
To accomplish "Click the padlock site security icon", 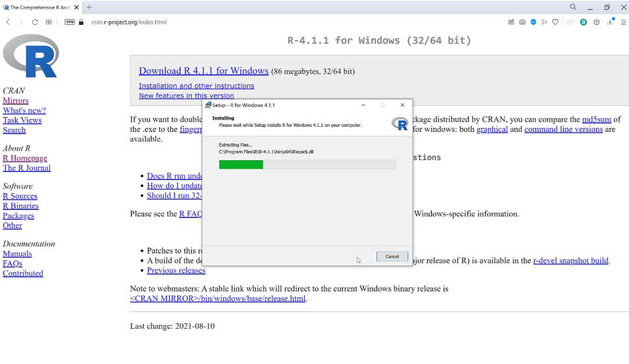I will pyautogui.click(x=81, y=22).
